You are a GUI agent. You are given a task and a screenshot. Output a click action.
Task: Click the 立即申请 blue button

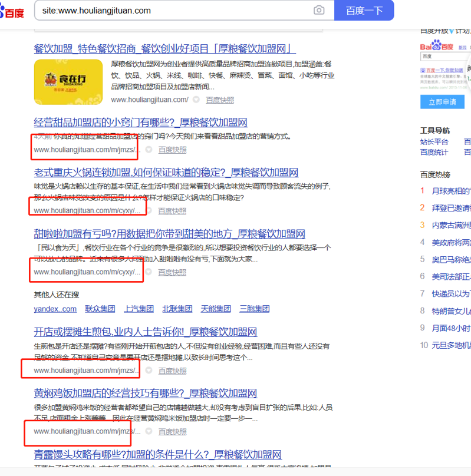(442, 102)
